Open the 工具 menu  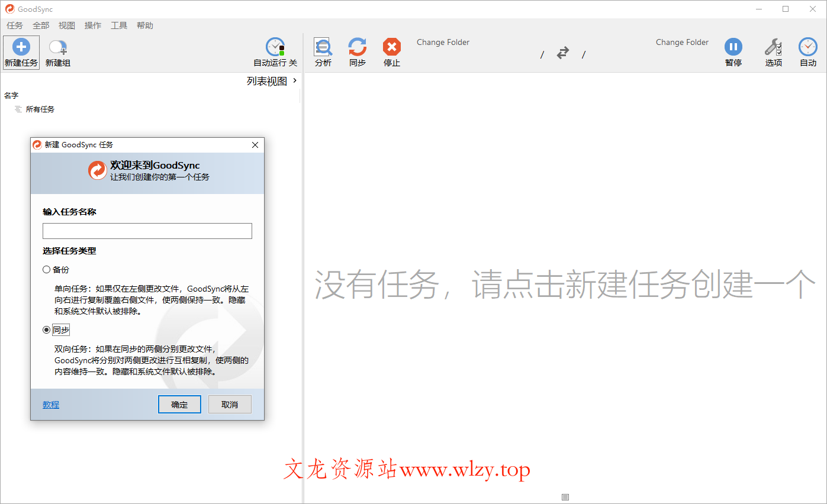118,25
